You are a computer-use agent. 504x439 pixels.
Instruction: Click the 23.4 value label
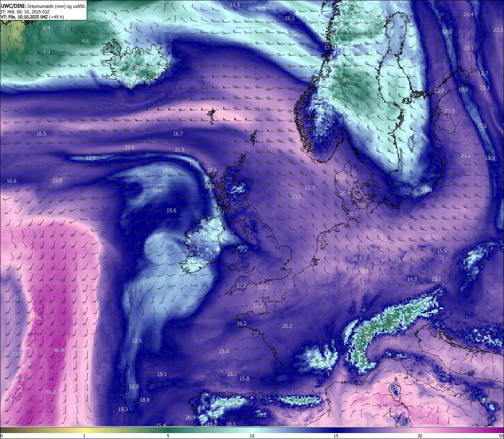[258, 306]
